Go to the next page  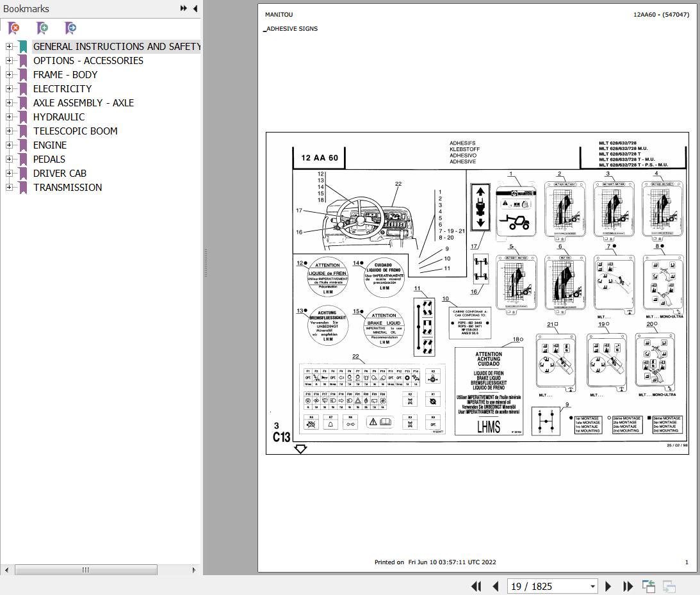(608, 586)
